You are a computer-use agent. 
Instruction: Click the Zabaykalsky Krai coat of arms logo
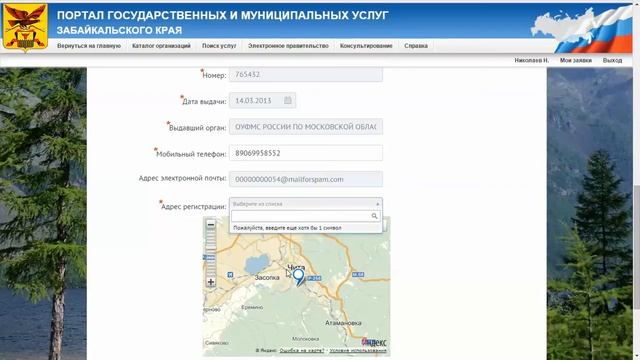(x=25, y=27)
